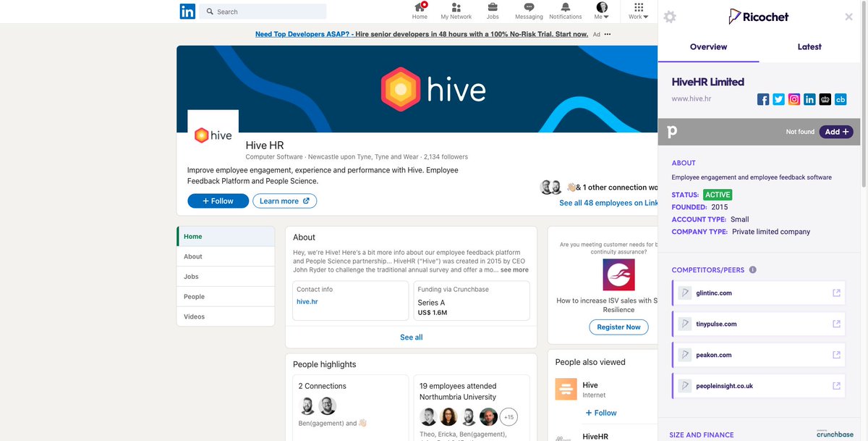The width and height of the screenshot is (868, 441).
Task: Select Home in company side menu
Action: point(226,237)
